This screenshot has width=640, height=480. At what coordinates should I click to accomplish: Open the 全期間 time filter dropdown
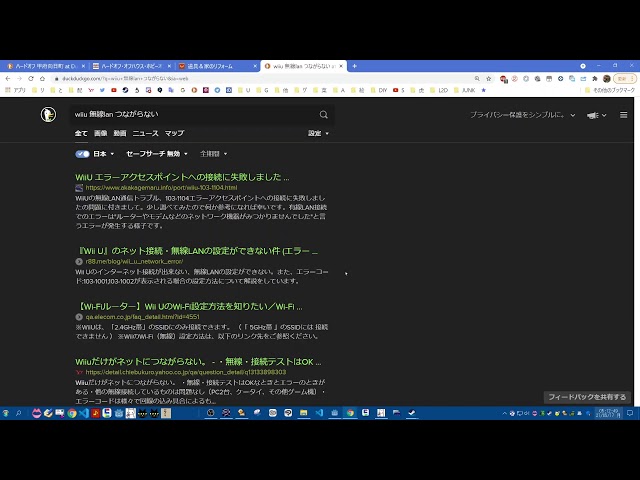pos(213,154)
